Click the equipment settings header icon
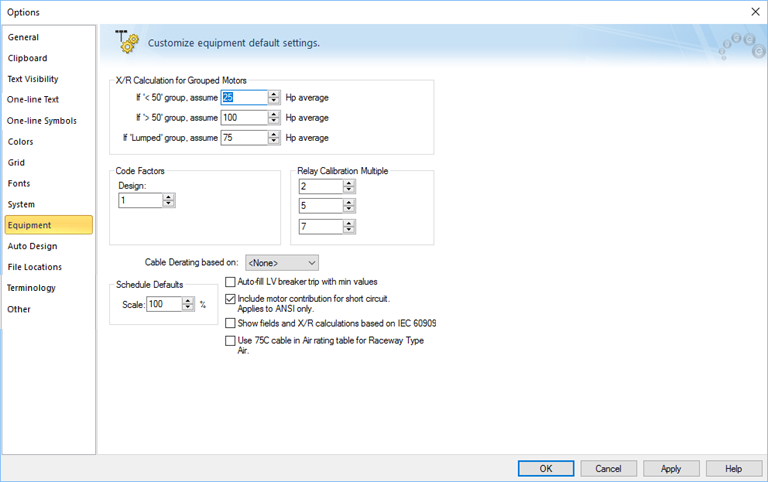 (127, 42)
